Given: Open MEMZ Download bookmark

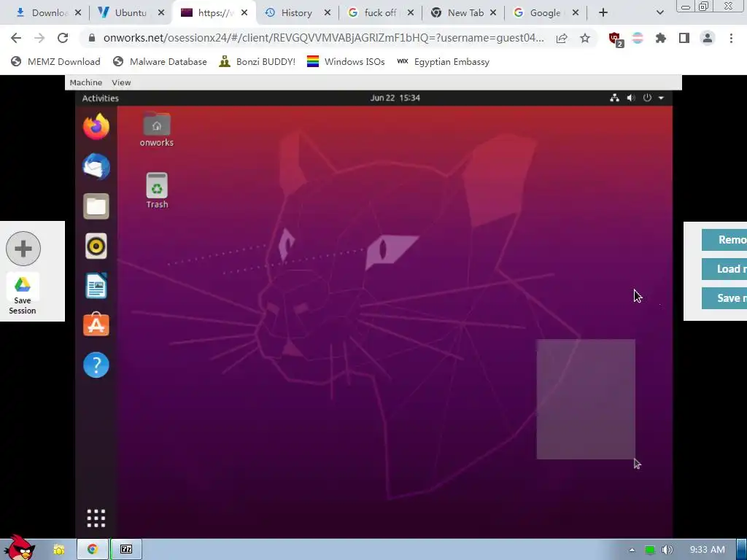Looking at the screenshot, I should click(55, 61).
